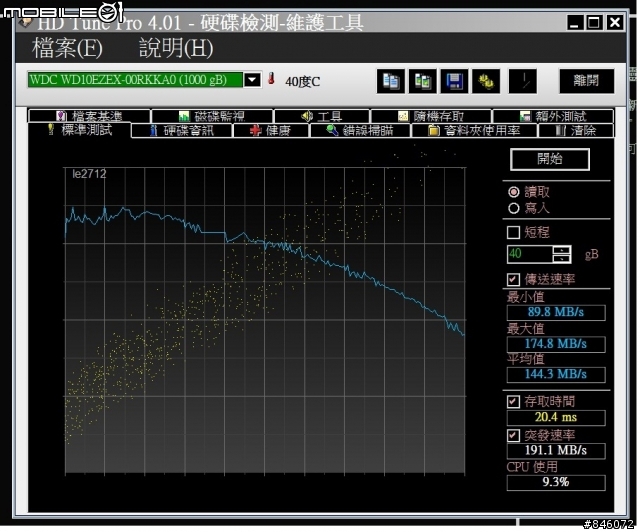
Task: Minimize the HD Tune Pro window
Action: tap(575, 22)
